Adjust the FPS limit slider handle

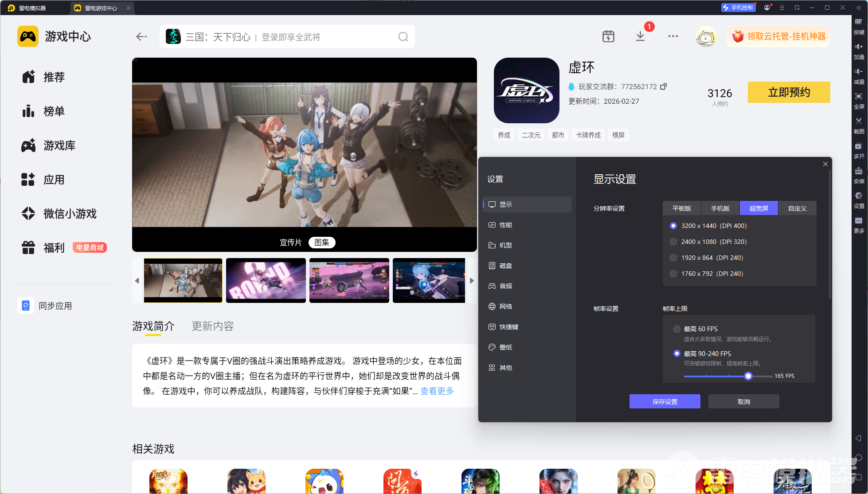coord(748,376)
